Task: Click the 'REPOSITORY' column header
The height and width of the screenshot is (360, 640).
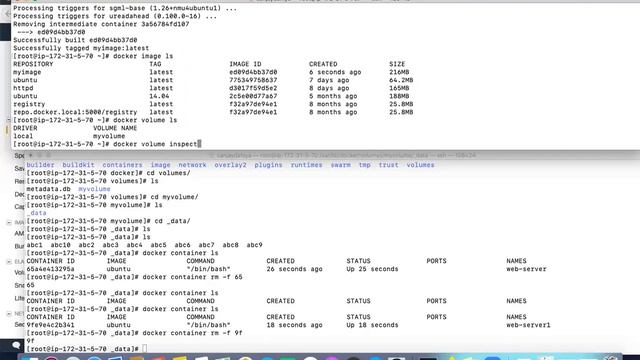Action: point(33,64)
